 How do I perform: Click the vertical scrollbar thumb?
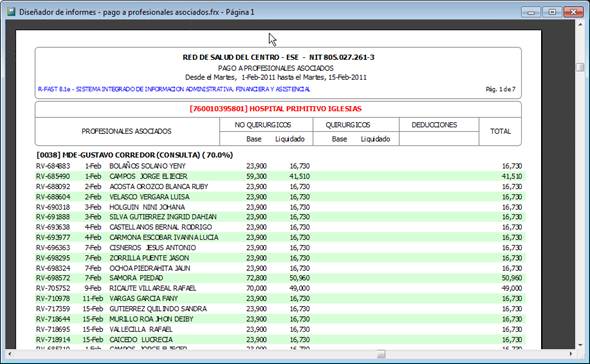(x=580, y=67)
